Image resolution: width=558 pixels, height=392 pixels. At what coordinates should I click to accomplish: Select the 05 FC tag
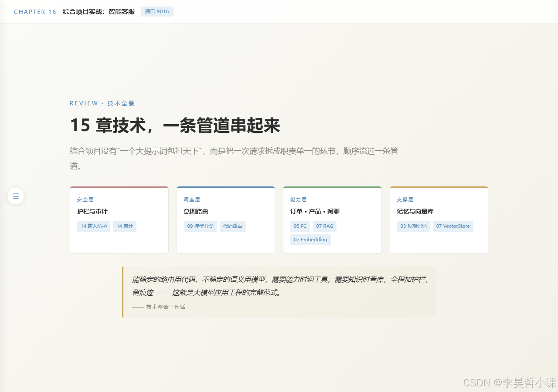(x=300, y=226)
